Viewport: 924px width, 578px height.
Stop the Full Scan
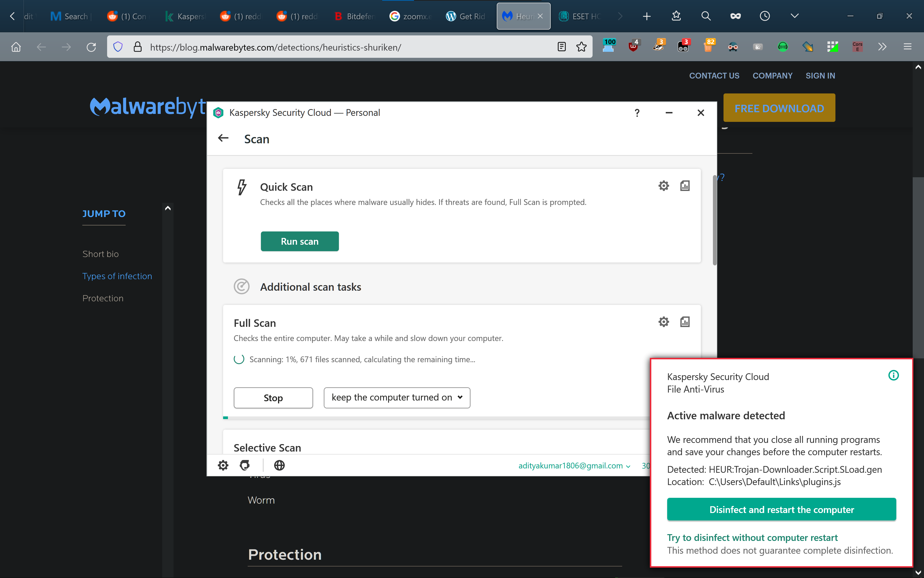click(273, 398)
